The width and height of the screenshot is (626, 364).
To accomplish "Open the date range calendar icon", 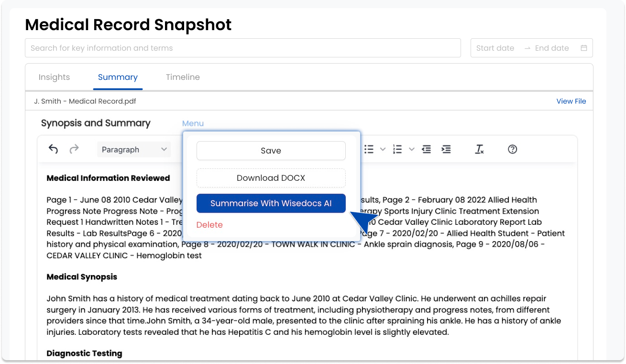I will coord(583,48).
